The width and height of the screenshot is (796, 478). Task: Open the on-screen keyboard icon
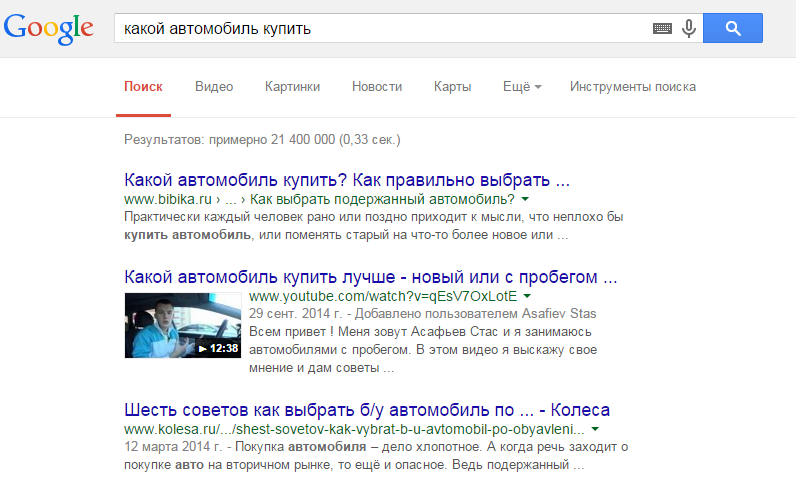point(662,28)
